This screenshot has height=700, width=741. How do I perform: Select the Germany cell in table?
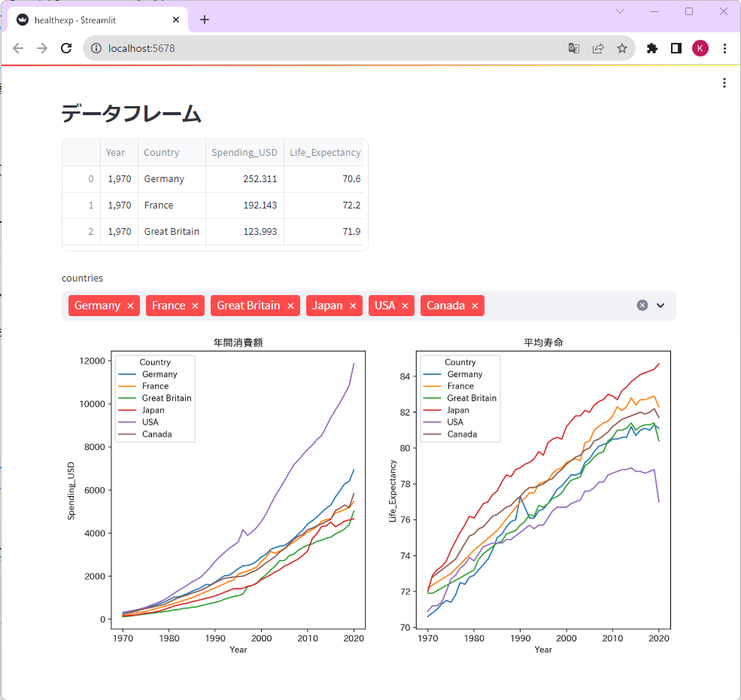(172, 179)
